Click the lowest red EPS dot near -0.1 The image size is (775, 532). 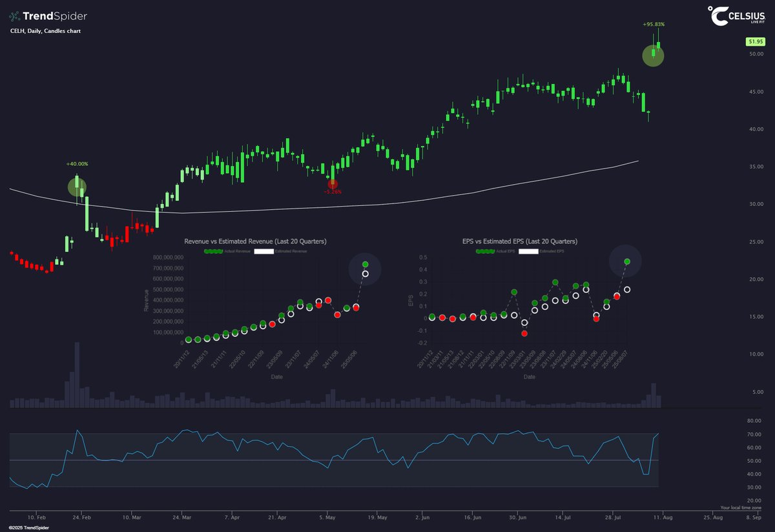point(524,333)
